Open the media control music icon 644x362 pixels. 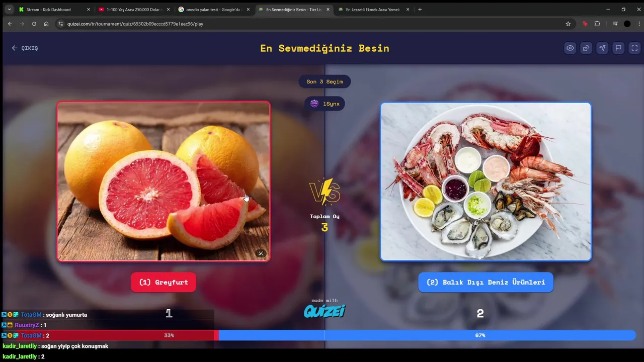pos(615,24)
